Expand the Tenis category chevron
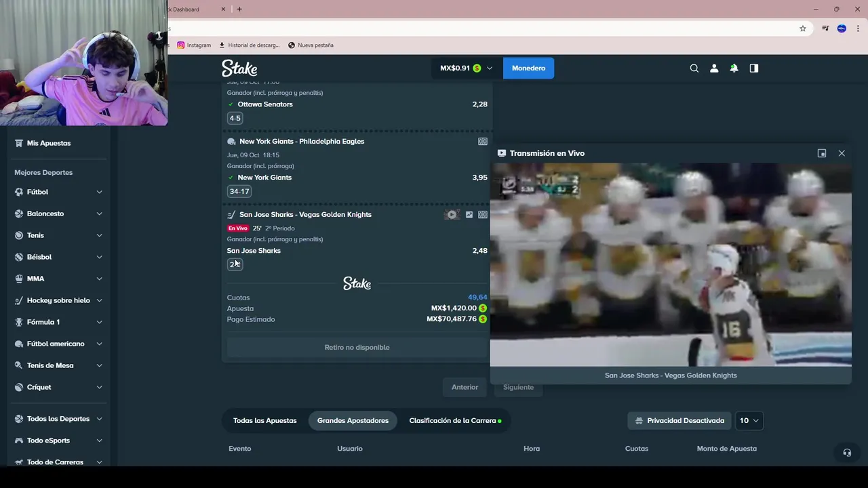Image resolution: width=868 pixels, height=488 pixels. (x=99, y=235)
